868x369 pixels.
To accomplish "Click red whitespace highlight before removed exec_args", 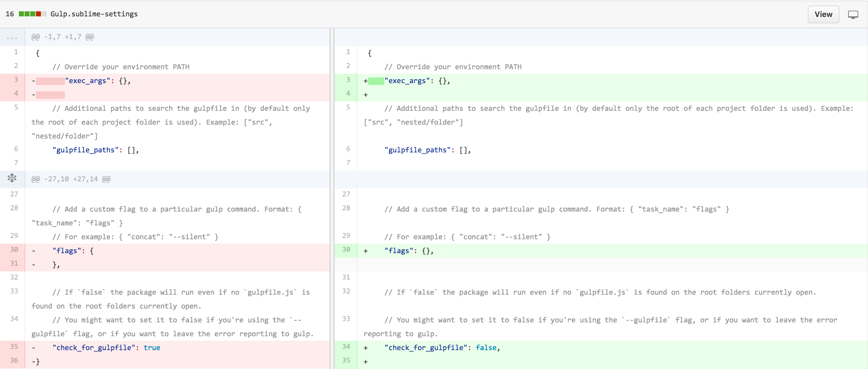I will click(x=50, y=81).
